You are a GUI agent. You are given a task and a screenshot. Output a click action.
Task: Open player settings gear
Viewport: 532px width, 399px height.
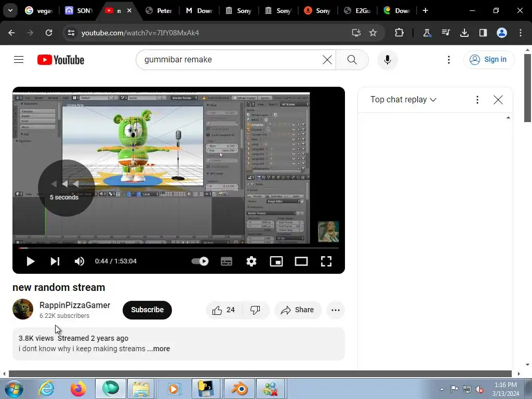(x=251, y=261)
